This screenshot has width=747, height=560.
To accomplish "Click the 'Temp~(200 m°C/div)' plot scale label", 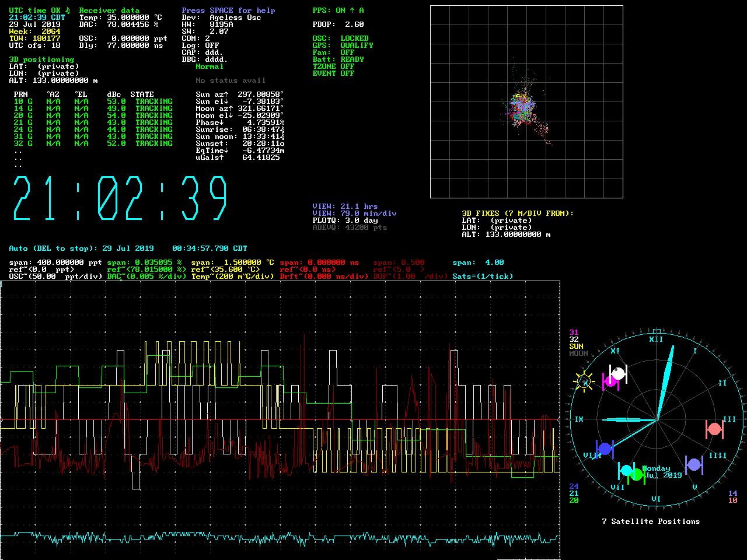I will point(233,276).
